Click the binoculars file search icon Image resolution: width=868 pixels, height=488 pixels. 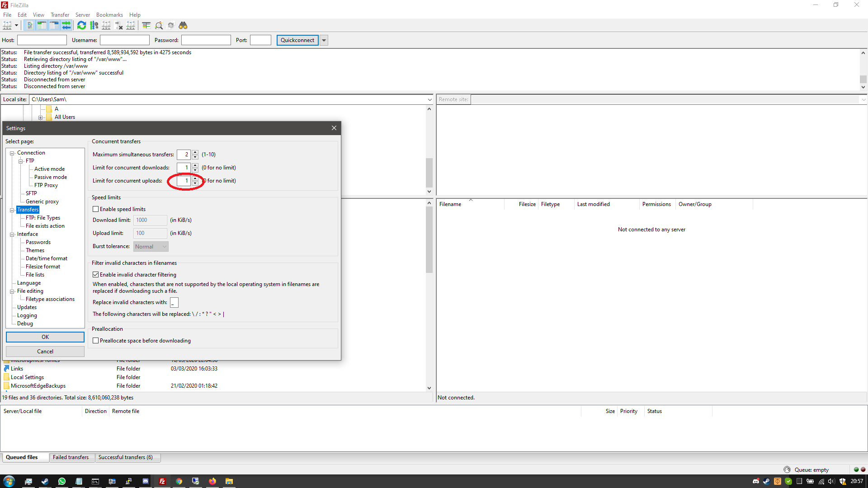click(183, 26)
